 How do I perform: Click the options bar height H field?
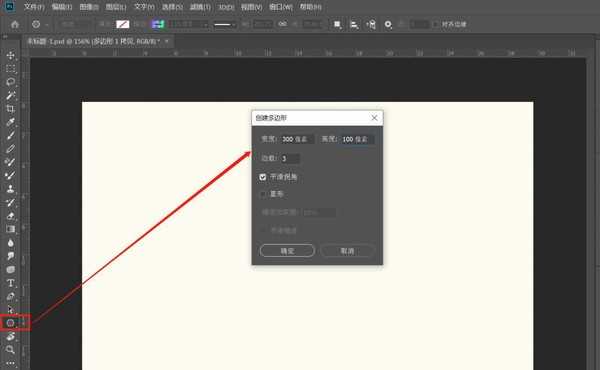pyautogui.click(x=312, y=24)
